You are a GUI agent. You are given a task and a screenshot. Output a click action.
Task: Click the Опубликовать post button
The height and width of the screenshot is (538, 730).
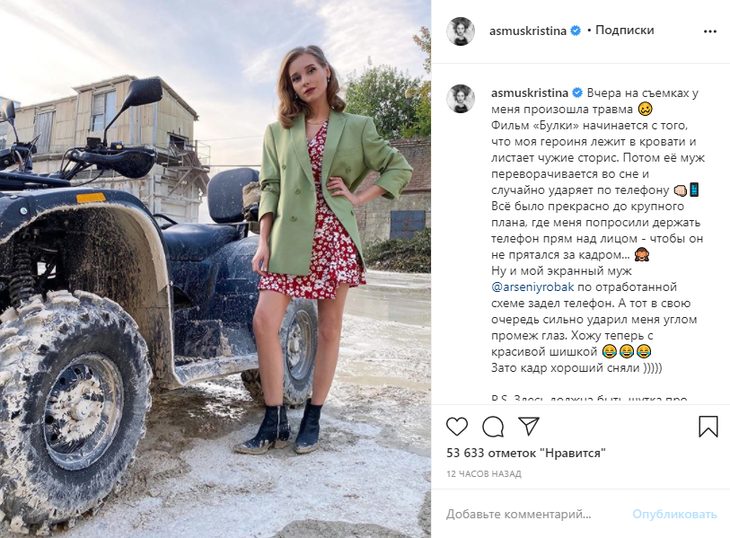pos(674,514)
